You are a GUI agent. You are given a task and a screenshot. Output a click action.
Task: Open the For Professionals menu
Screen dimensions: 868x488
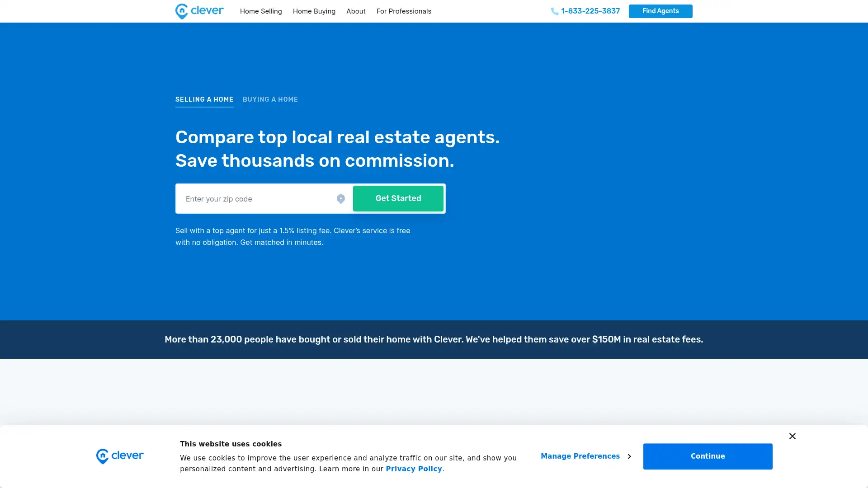click(404, 11)
